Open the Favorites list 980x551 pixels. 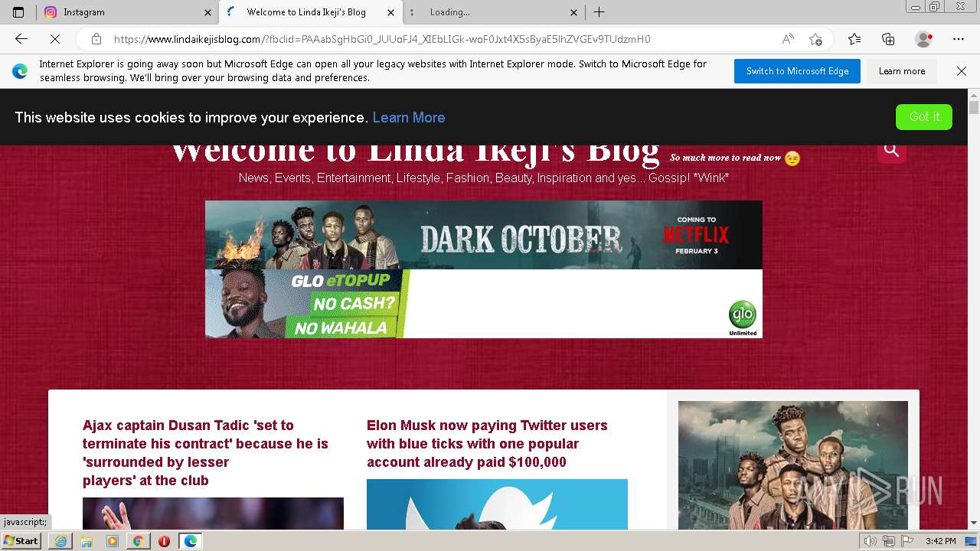coord(854,39)
